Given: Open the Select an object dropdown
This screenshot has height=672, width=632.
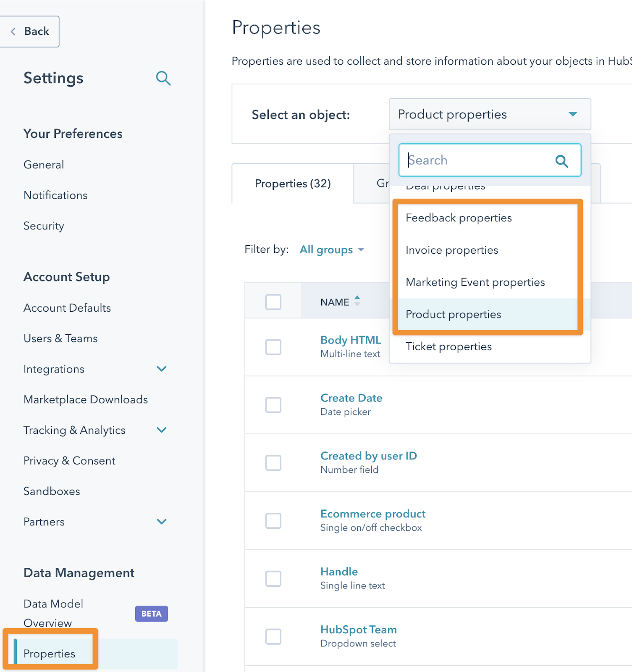Looking at the screenshot, I should (489, 114).
